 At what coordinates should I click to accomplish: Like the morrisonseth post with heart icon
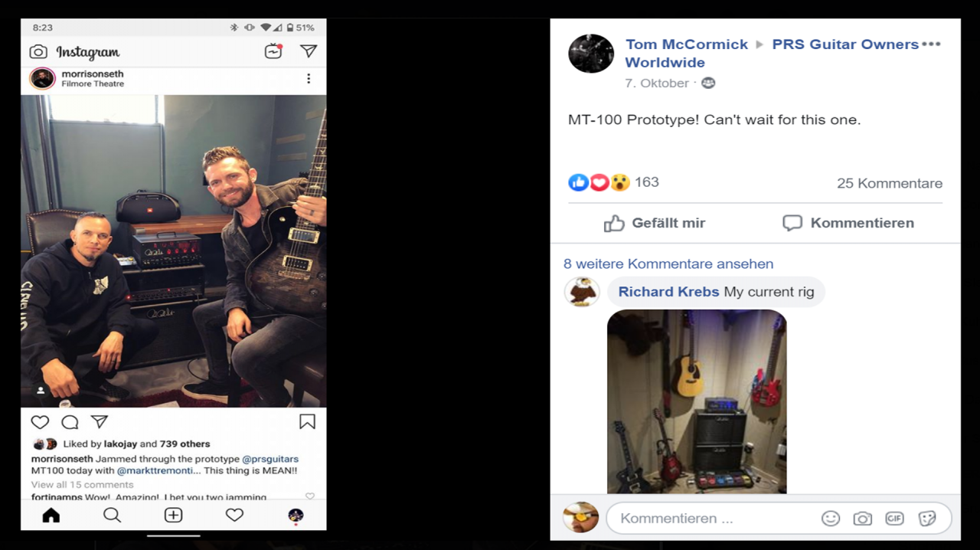coord(40,422)
